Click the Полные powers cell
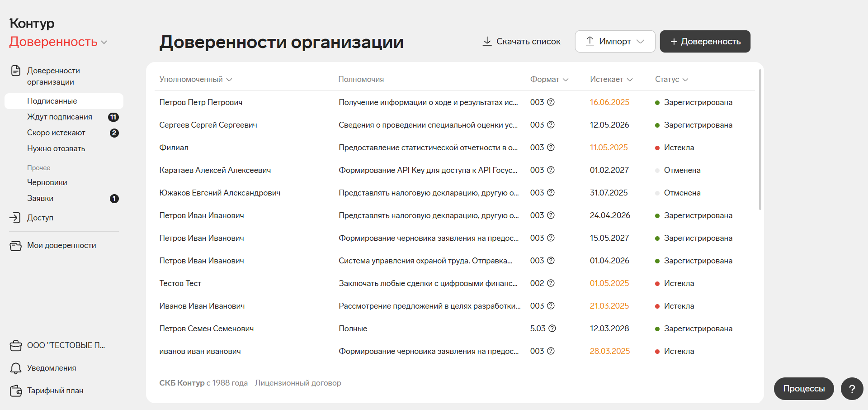This screenshot has width=868, height=410. (353, 329)
